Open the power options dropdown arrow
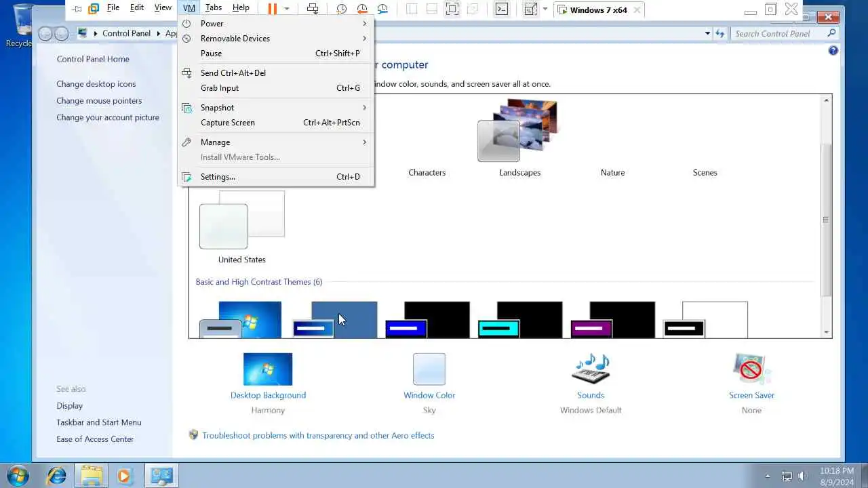This screenshot has width=868, height=488. pos(287,9)
